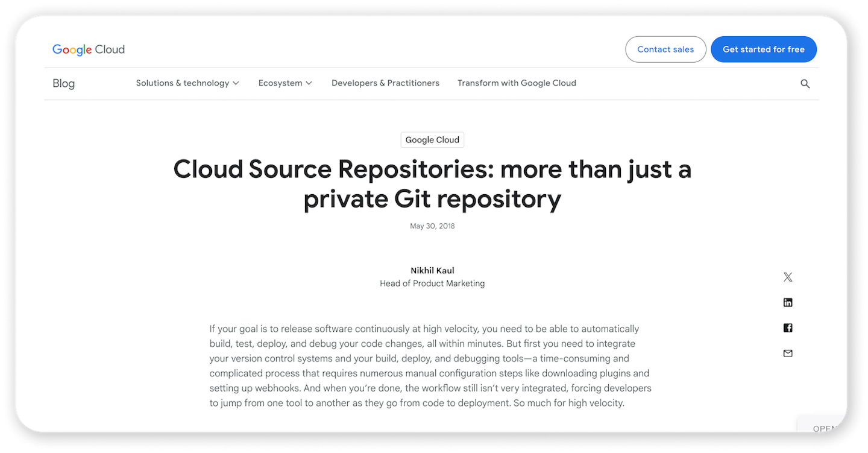Viewport: 868px width, 453px height.
Task: Open Transform with Google Cloud
Action: point(517,83)
